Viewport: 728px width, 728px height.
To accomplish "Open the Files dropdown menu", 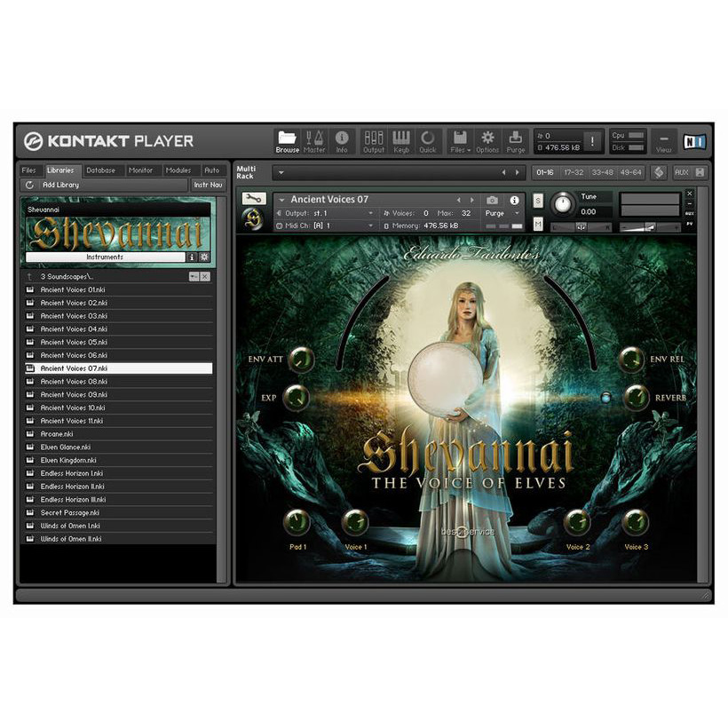I will [x=460, y=142].
